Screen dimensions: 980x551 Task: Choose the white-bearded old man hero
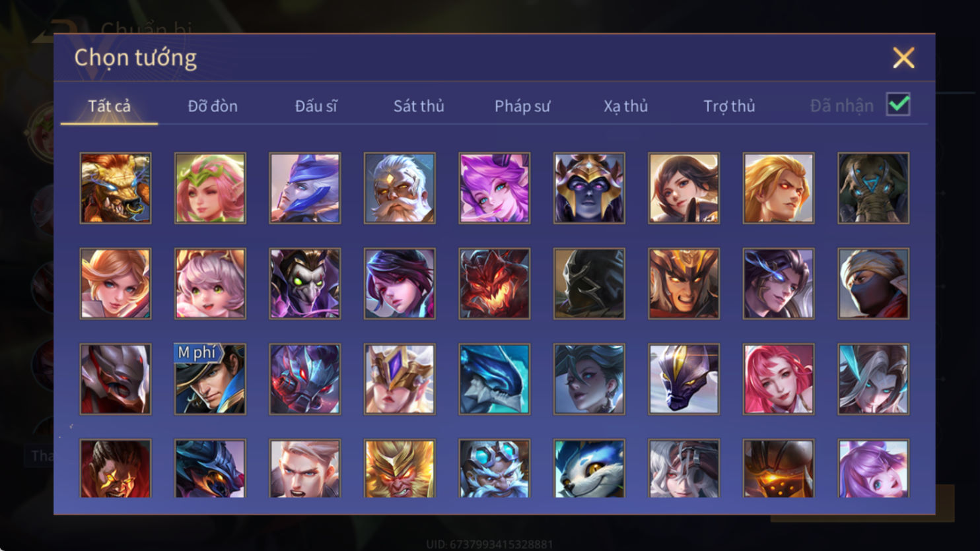coord(400,188)
